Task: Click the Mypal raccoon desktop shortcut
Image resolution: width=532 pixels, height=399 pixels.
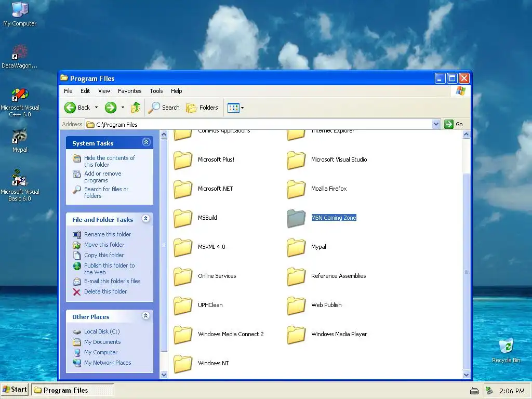Action: click(20, 140)
